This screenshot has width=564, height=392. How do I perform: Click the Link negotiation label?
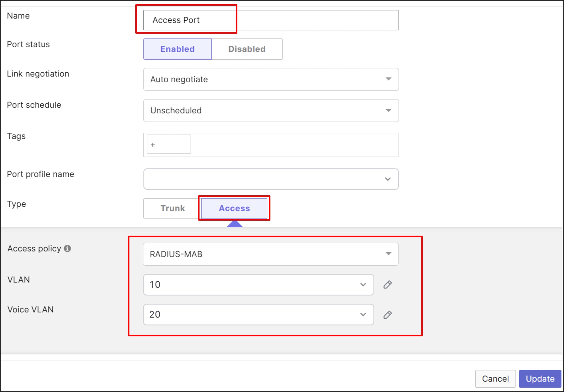[x=38, y=74]
